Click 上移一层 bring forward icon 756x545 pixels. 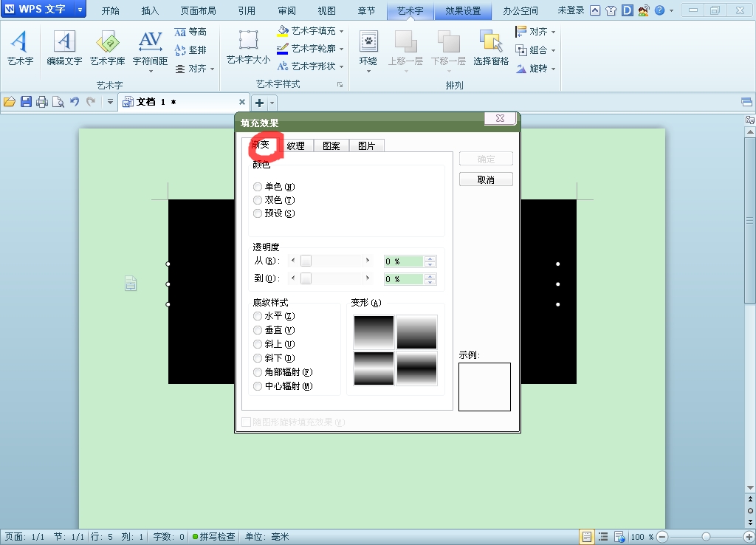tap(405, 41)
